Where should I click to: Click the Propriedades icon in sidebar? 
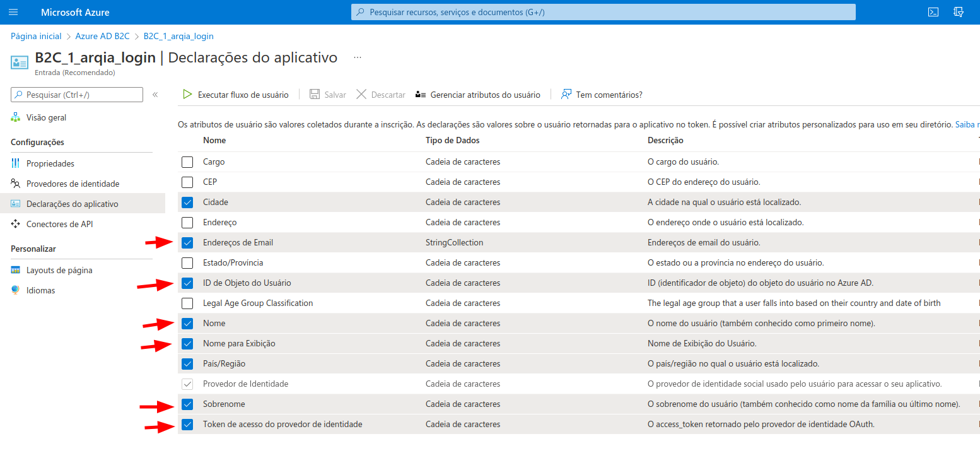16,163
